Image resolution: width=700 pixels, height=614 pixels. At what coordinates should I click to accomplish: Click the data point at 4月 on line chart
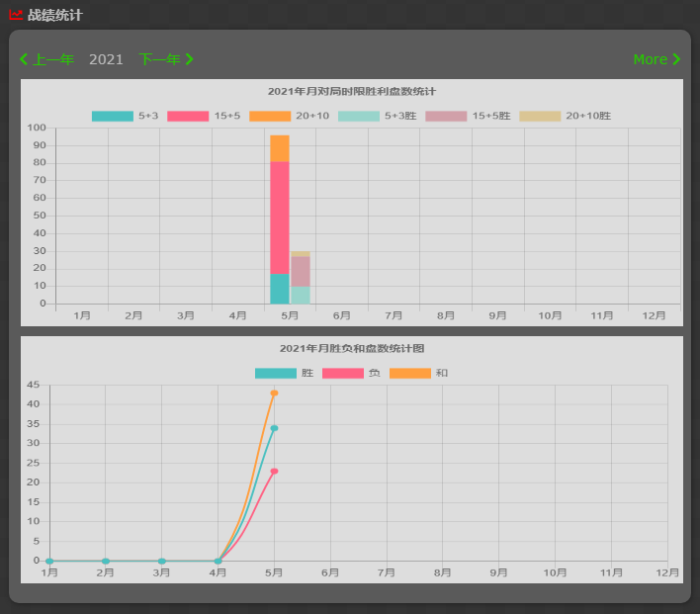[x=218, y=561]
